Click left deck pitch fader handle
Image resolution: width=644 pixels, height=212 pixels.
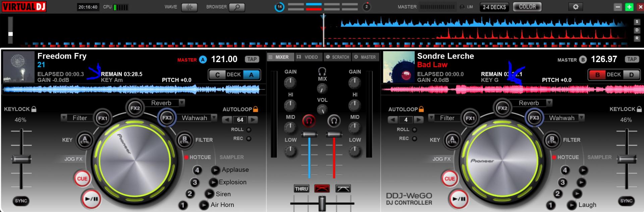[x=21, y=159]
